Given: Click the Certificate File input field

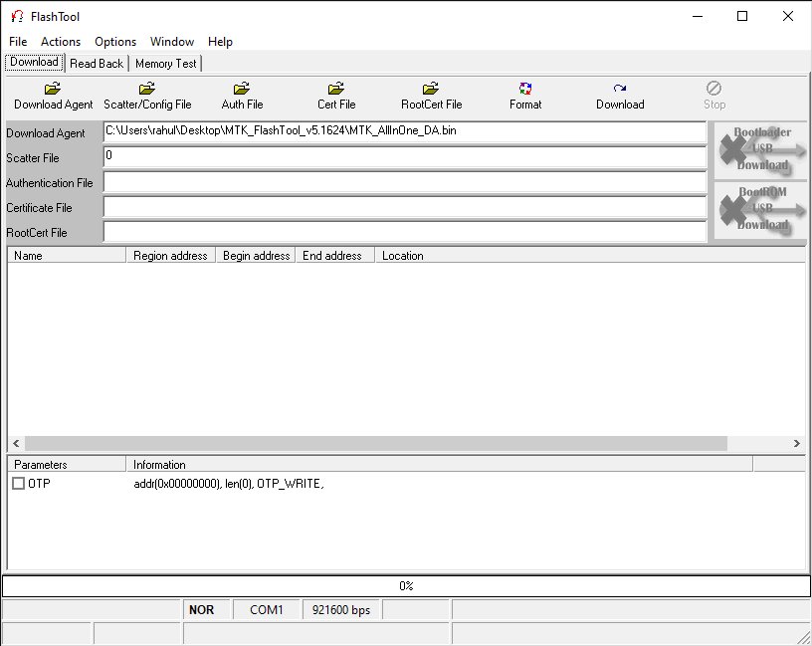Looking at the screenshot, I should [405, 207].
